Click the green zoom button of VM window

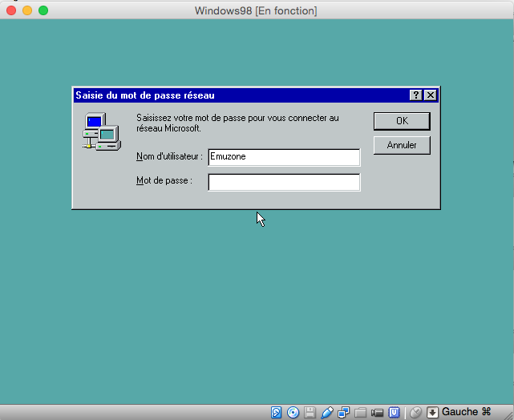(x=43, y=10)
